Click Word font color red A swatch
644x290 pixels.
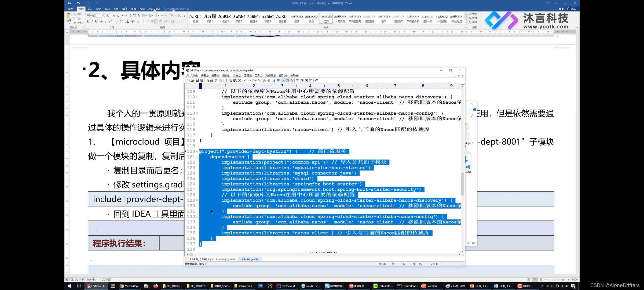tap(127, 21)
